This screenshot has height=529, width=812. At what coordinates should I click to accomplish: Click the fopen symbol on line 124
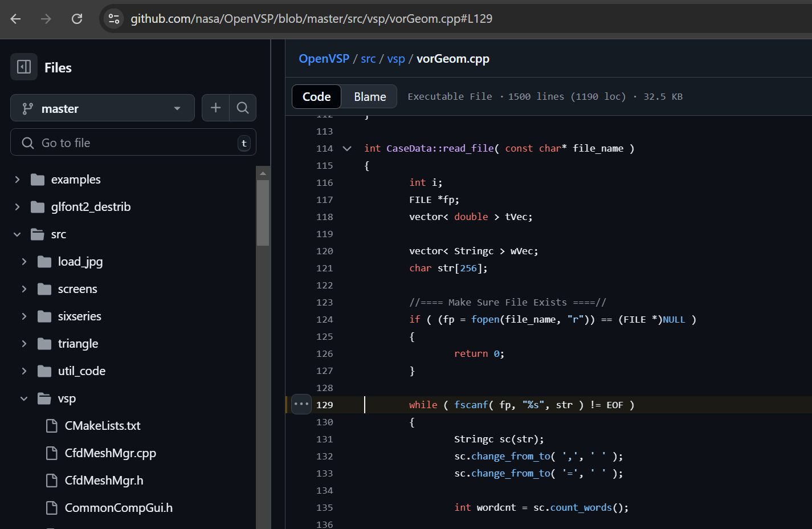coord(485,320)
